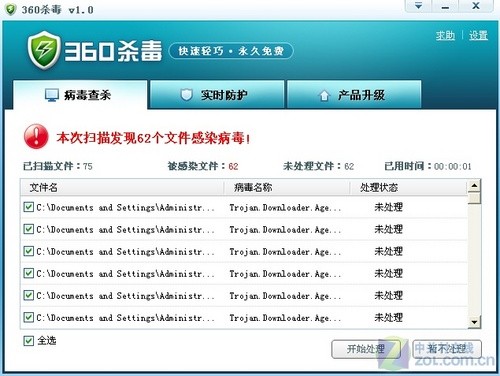Image resolution: width=500 pixels, height=376 pixels.
Task: Click the 开始处理 button
Action: (x=366, y=349)
